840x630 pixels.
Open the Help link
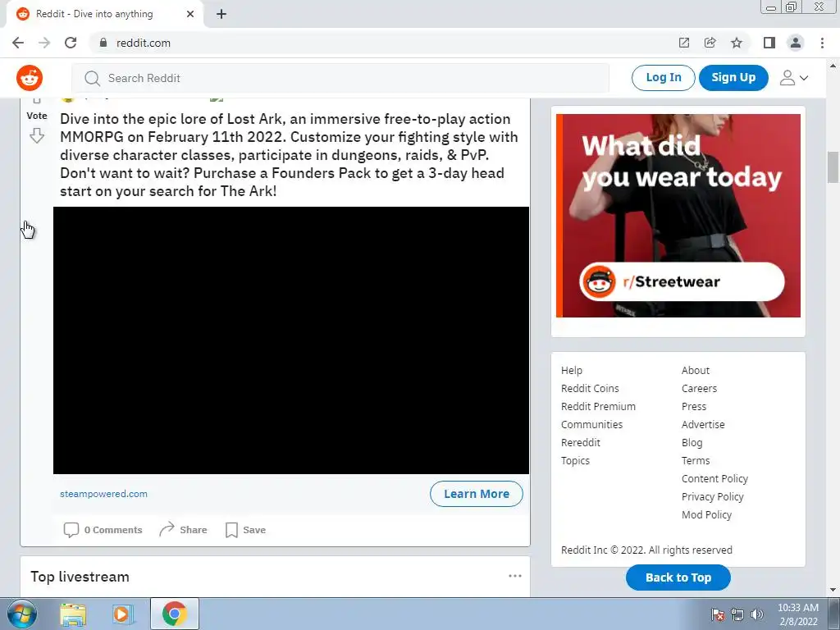(x=572, y=370)
